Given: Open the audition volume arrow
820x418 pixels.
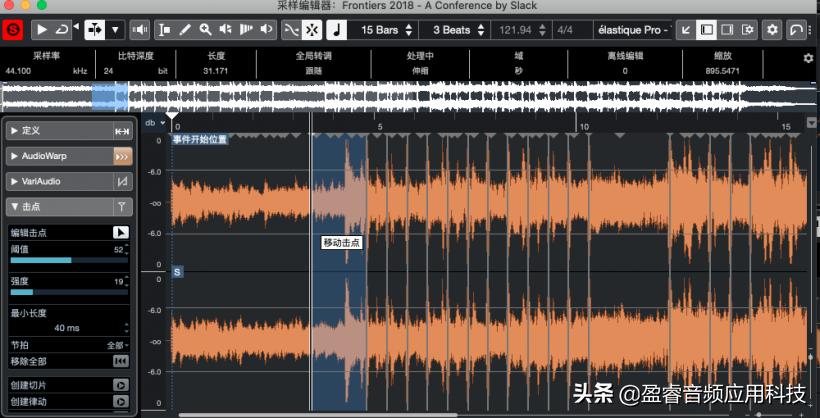Looking at the screenshot, I should pyautogui.click(x=76, y=26).
